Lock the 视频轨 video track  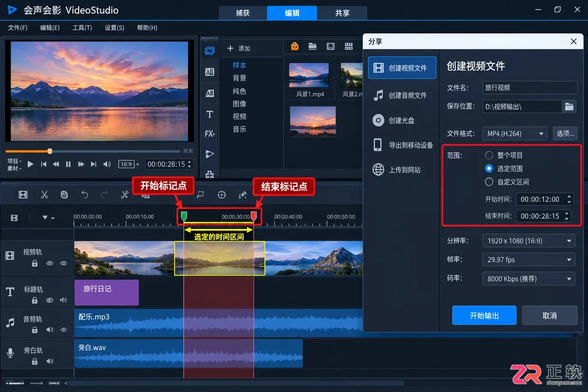click(35, 263)
